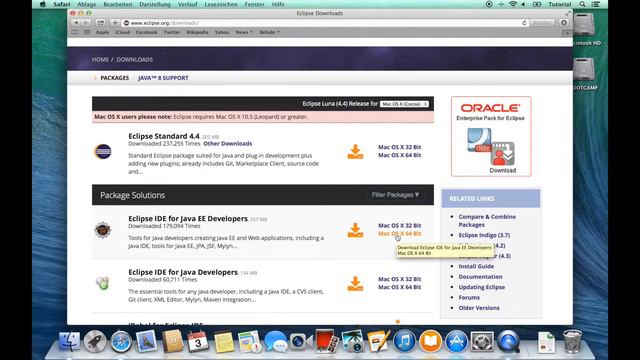Click the Eclipse Indigo (3.7) link
The height and width of the screenshot is (360, 640).
coord(484,235)
